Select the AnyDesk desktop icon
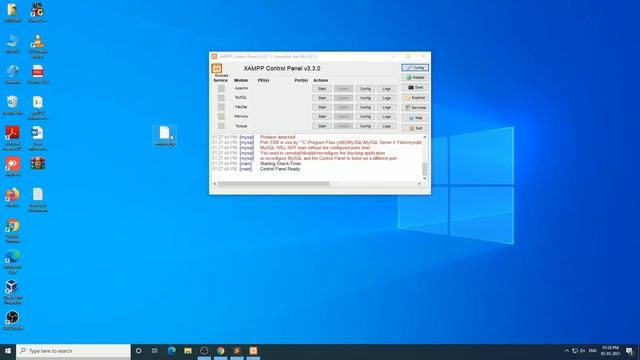Screen dimensions: 640x360 [x=12, y=167]
